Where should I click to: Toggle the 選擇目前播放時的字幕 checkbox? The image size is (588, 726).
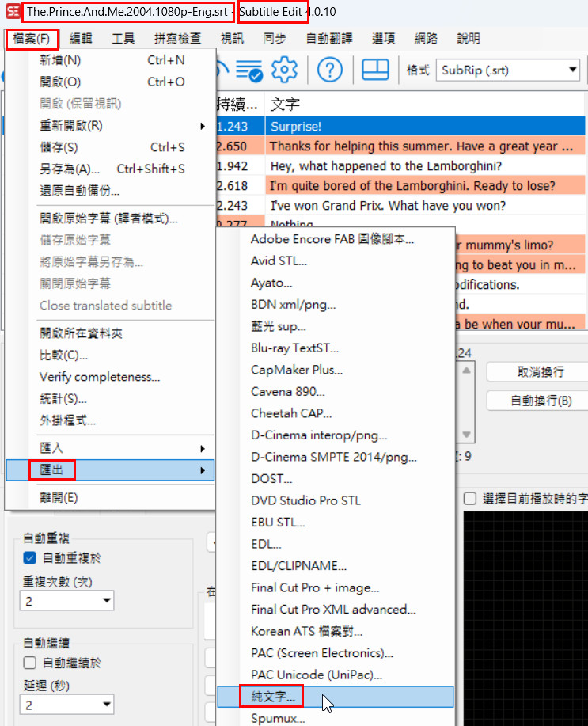coord(470,499)
